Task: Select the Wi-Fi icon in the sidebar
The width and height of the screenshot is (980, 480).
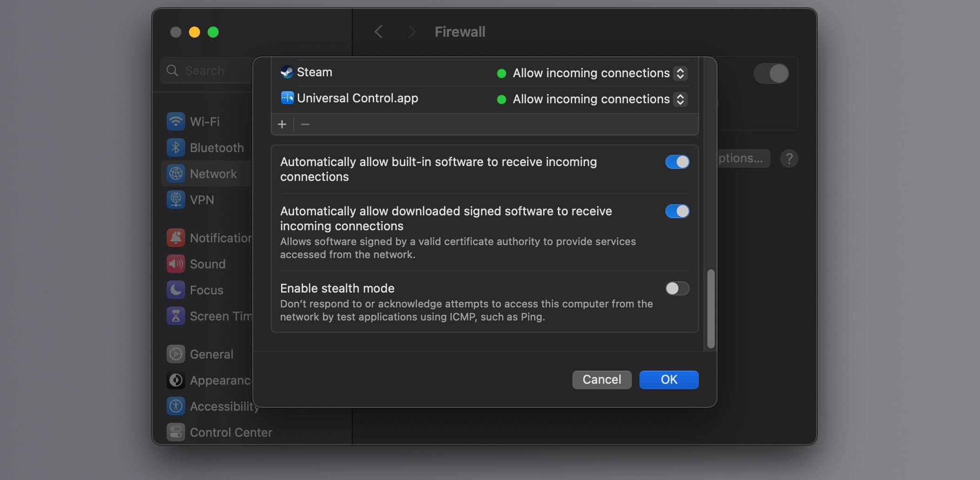Action: [x=175, y=121]
